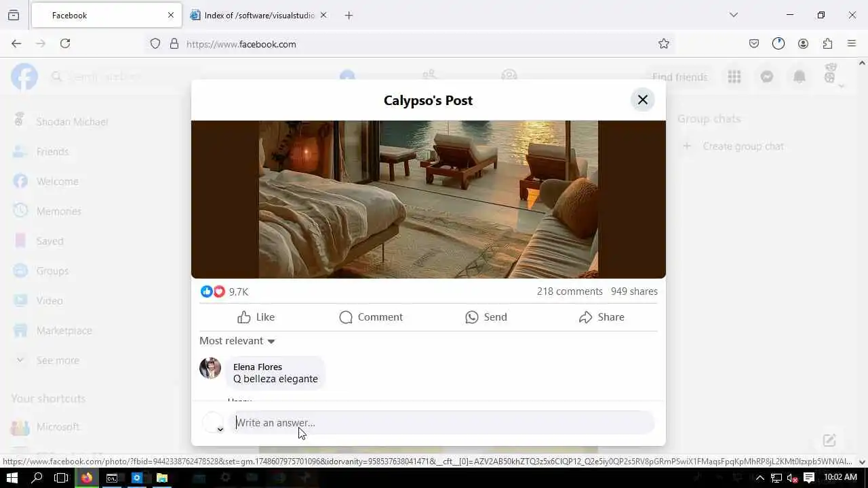
Task: Share Calypso's post
Action: click(x=601, y=317)
